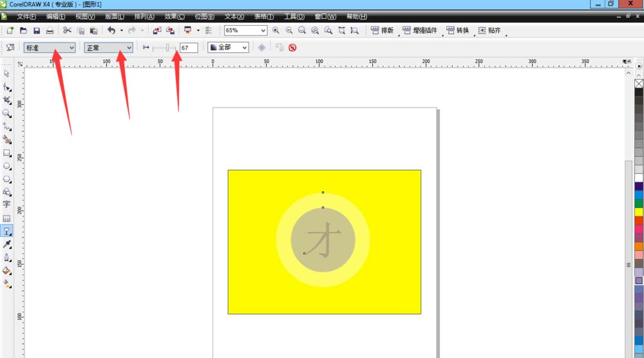Save the document with floppy icon
This screenshot has width=644, height=358.
[37, 30]
